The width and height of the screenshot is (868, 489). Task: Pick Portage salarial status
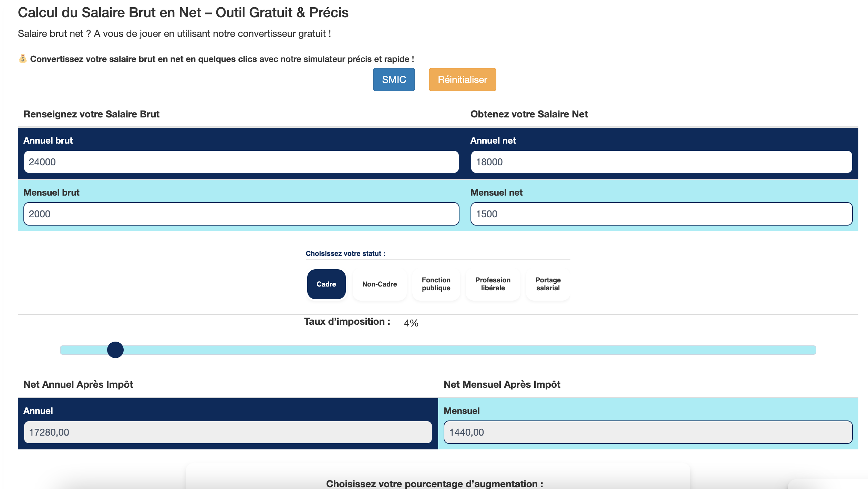tap(548, 284)
